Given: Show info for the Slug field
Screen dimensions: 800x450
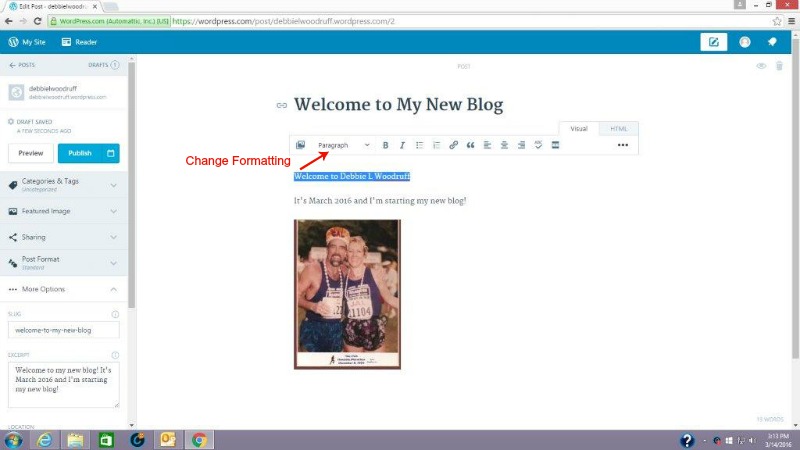Looking at the screenshot, I should pyautogui.click(x=115, y=314).
